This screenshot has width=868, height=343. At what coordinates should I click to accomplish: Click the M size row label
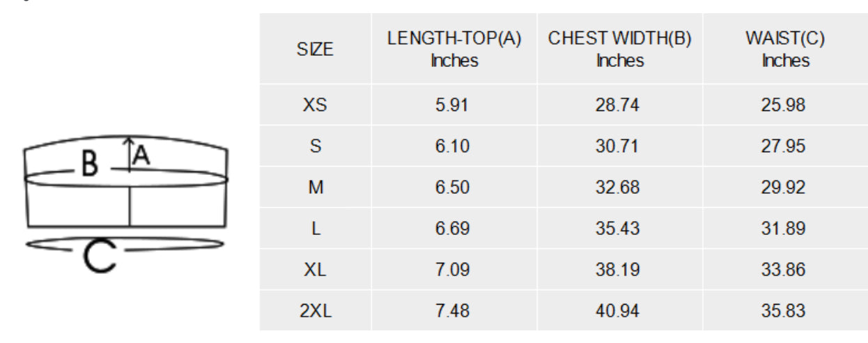point(315,188)
